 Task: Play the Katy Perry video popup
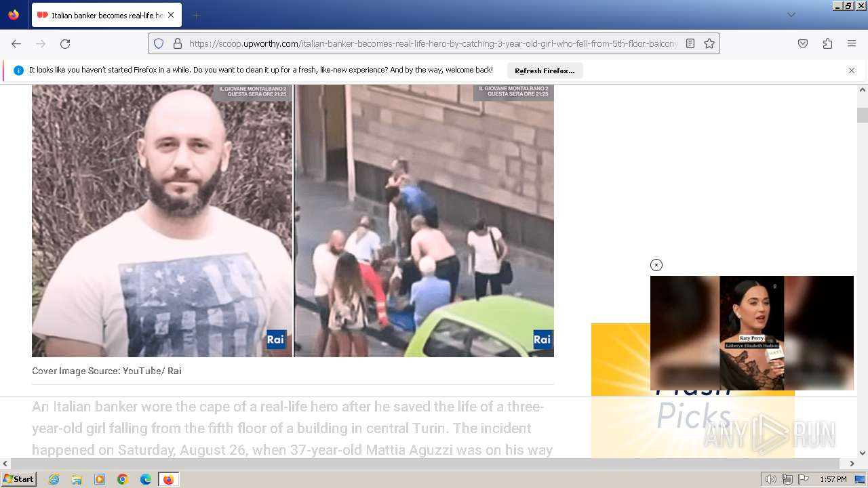(x=752, y=333)
